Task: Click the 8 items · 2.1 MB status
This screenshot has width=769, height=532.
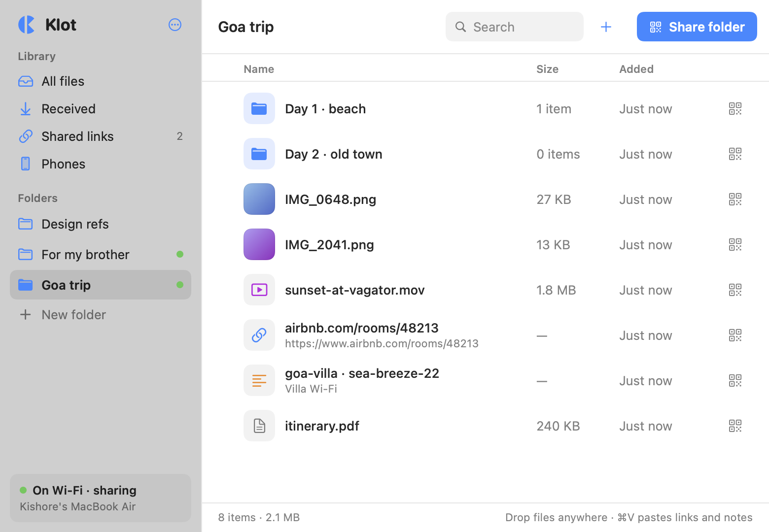Action: click(x=259, y=517)
